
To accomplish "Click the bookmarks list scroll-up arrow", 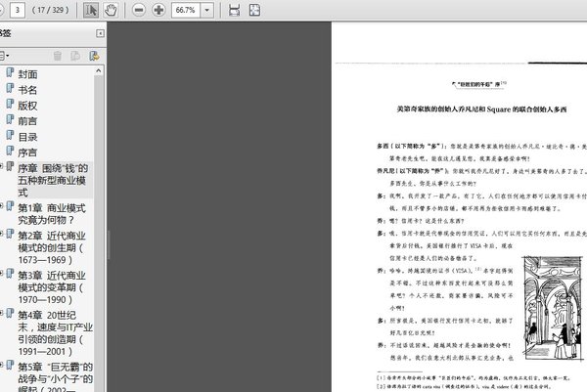I will coord(99,70).
